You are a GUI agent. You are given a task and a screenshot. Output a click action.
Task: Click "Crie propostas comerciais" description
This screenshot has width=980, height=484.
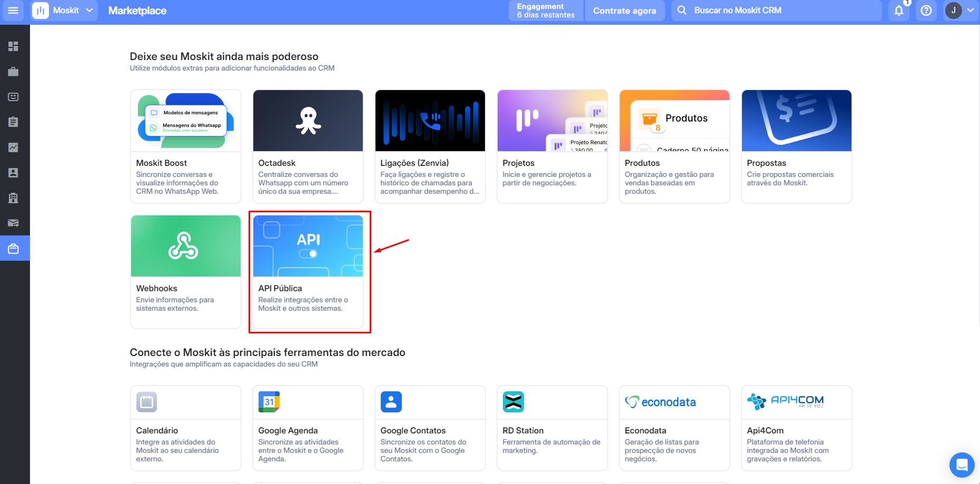790,179
